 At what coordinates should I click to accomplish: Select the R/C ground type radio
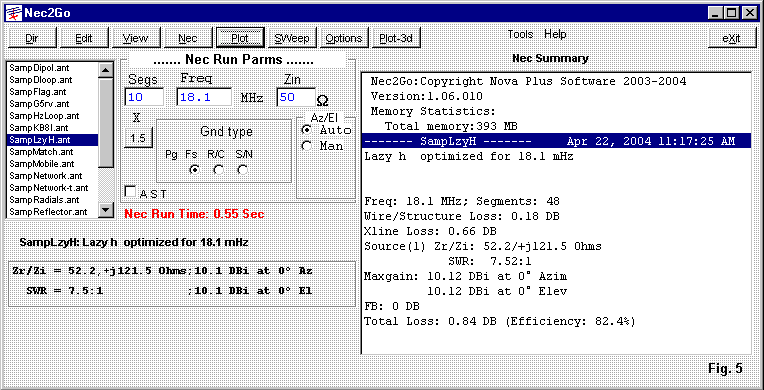coord(219,170)
